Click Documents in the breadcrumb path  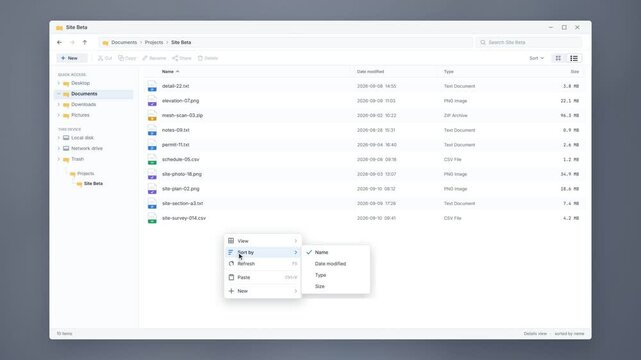tap(124, 42)
